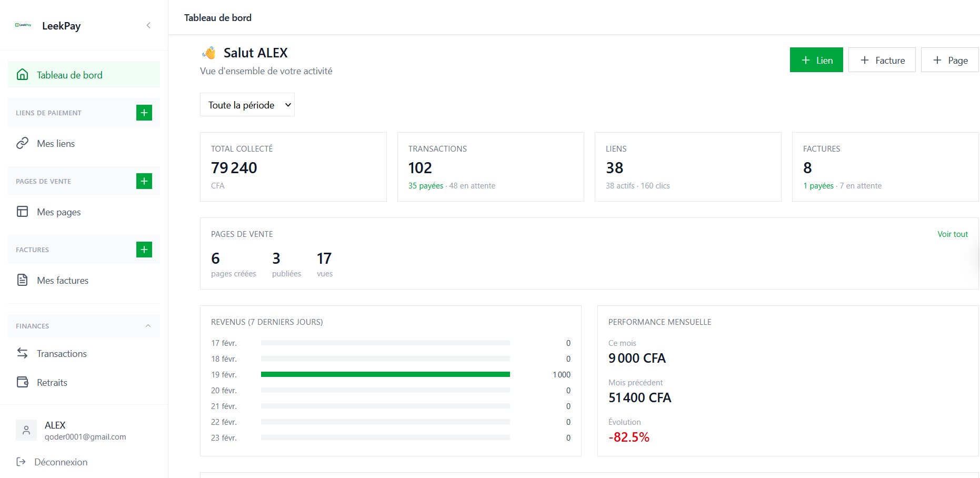This screenshot has height=478, width=980.
Task: Click the Mes factures document icon
Action: pos(22,280)
